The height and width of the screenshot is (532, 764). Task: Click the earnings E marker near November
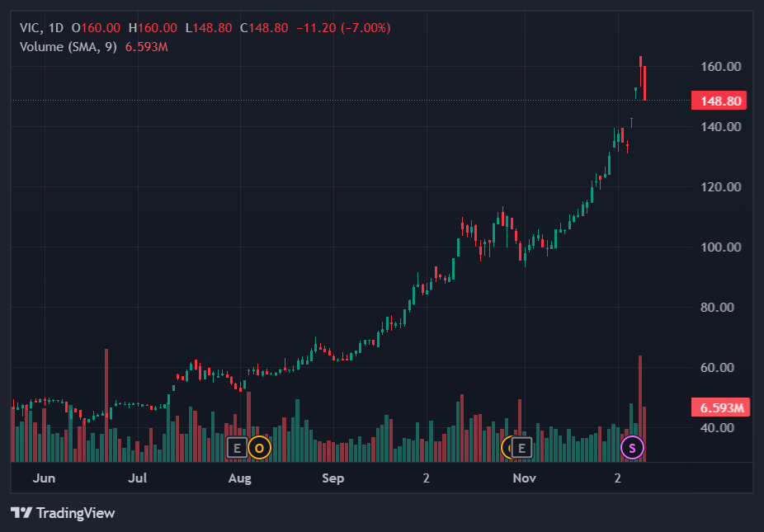(x=521, y=448)
